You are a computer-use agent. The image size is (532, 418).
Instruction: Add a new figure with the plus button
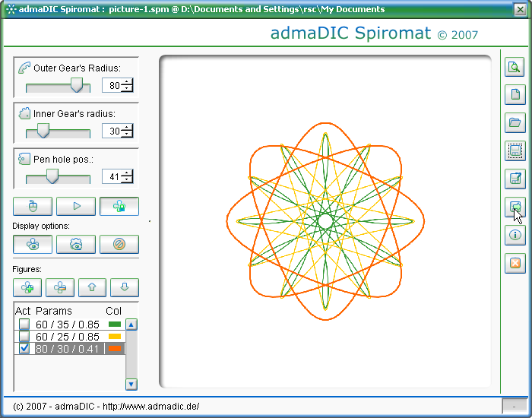[x=27, y=287]
